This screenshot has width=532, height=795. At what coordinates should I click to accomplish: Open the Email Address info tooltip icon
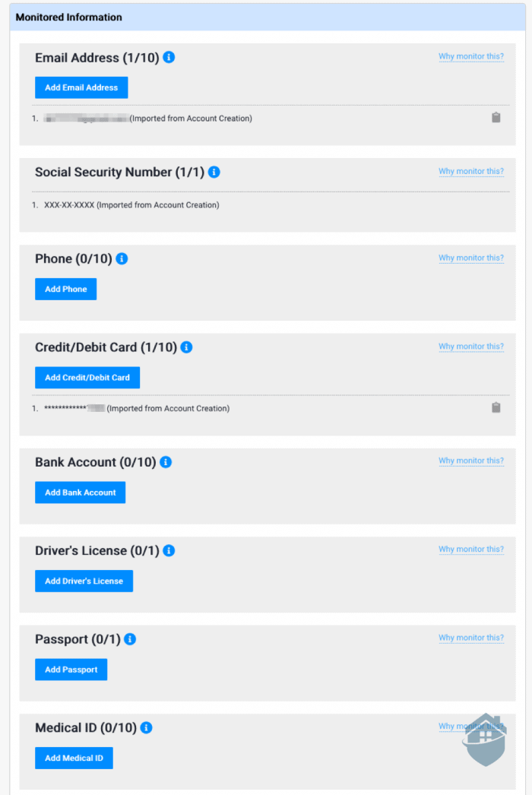tap(169, 57)
